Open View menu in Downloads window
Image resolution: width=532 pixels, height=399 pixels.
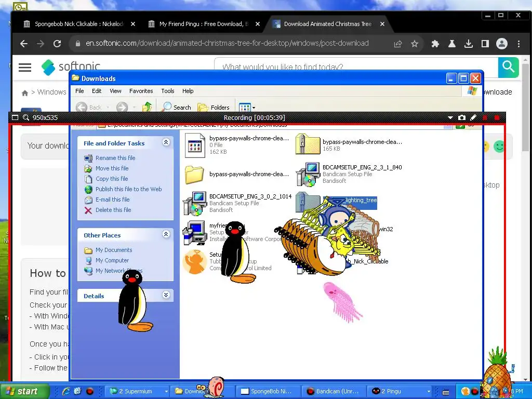(115, 91)
